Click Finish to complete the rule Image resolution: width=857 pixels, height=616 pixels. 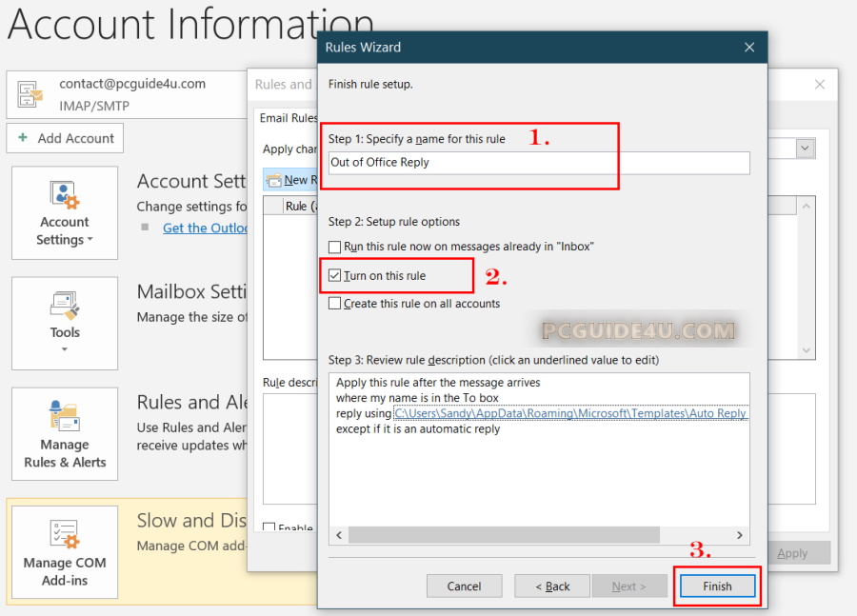pyautogui.click(x=717, y=586)
